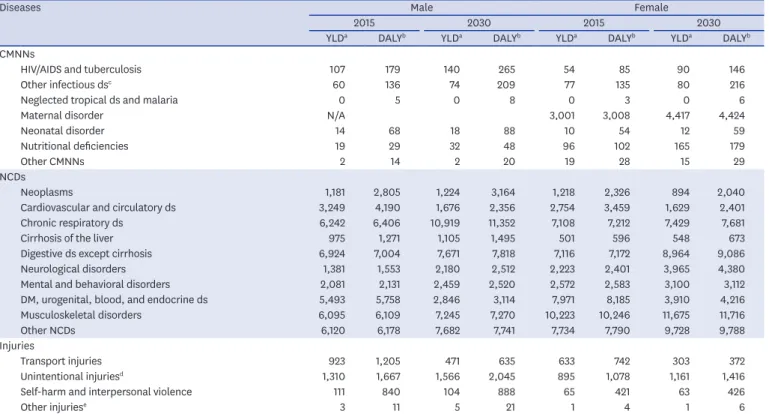Select the value 165 in Nutritional deficiencies row

(x=682, y=146)
